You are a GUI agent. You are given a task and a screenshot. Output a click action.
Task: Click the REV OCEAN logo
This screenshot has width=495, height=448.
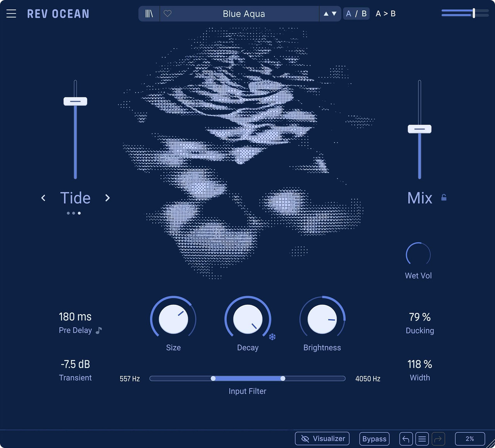(58, 14)
